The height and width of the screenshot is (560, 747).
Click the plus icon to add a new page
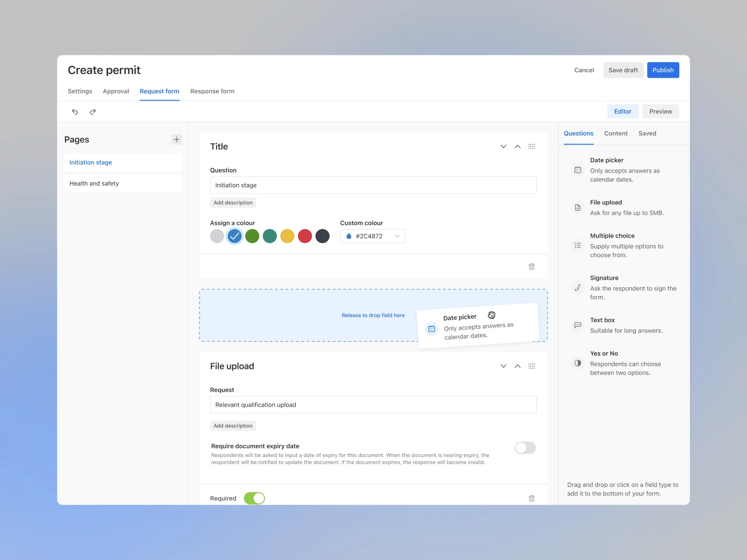[176, 139]
